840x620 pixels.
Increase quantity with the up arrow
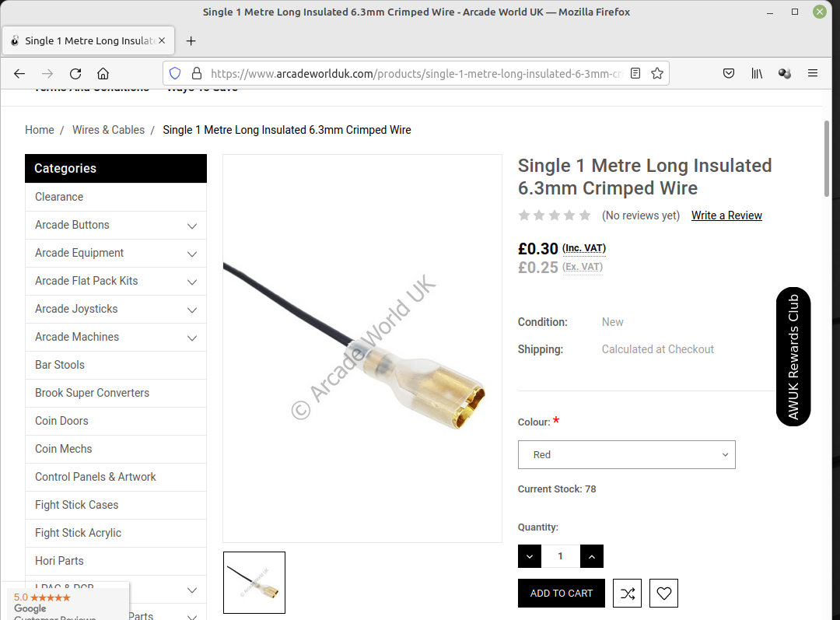coord(591,556)
